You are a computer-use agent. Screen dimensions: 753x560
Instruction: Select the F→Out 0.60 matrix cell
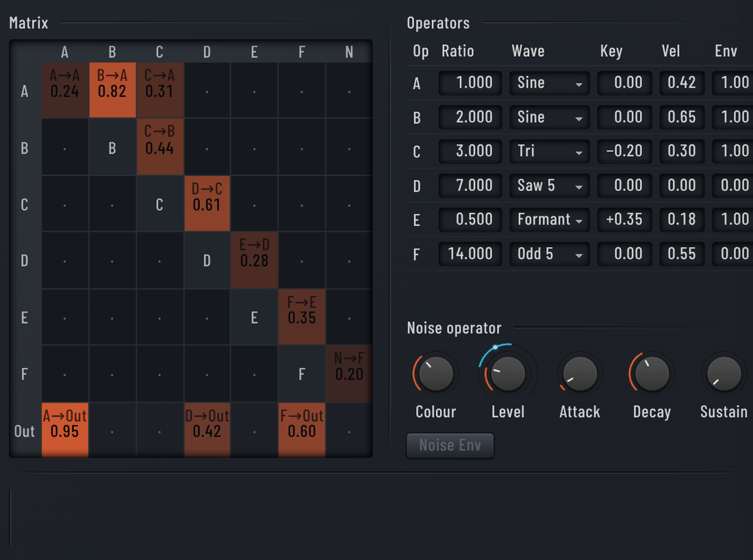click(x=302, y=430)
